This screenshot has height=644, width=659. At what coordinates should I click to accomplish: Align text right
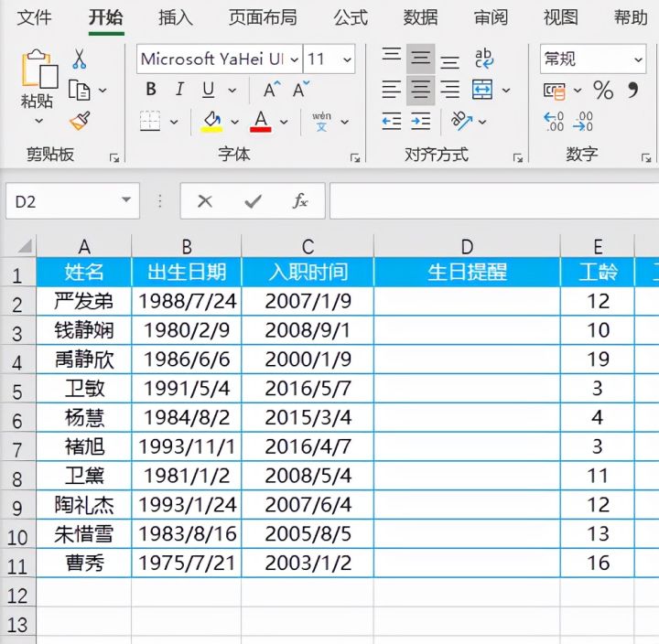click(449, 90)
